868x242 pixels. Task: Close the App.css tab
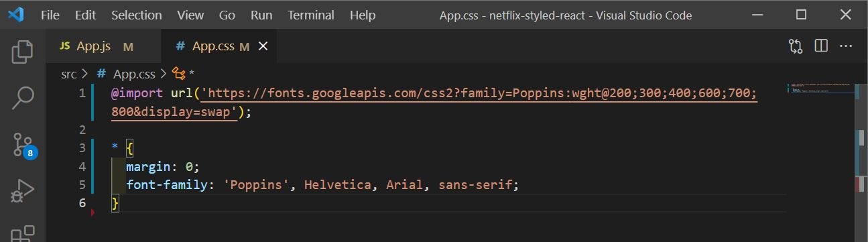coord(263,46)
